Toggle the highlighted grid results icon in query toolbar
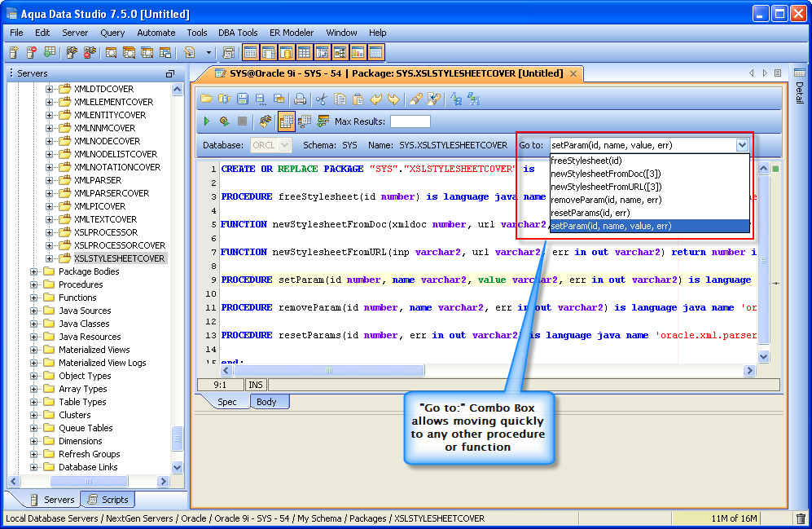The height and width of the screenshot is (529, 812). 286,121
